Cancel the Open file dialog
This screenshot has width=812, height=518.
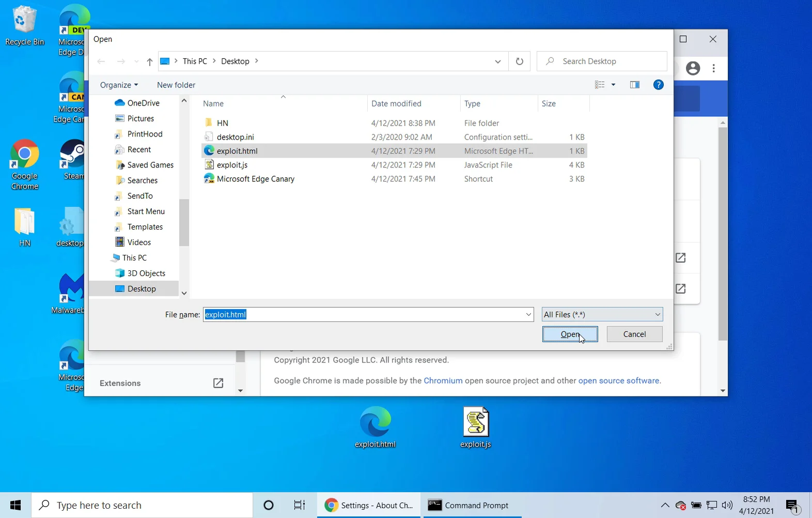point(634,334)
